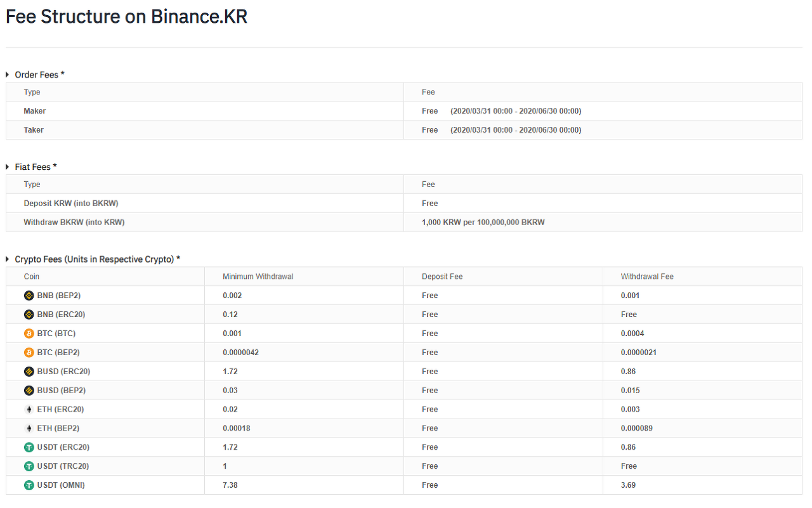
Task: Click the BUSD (ERC20) coin icon
Action: point(29,372)
